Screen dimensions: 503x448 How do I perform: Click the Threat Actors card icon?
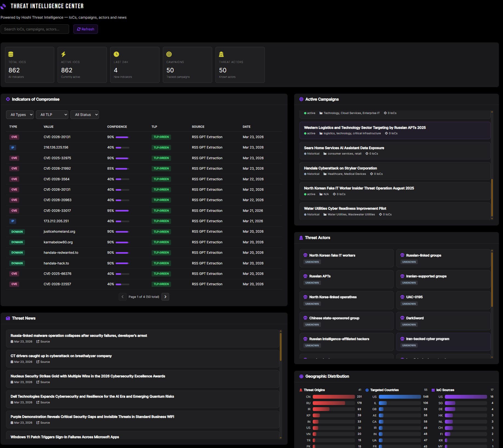pos(221,54)
